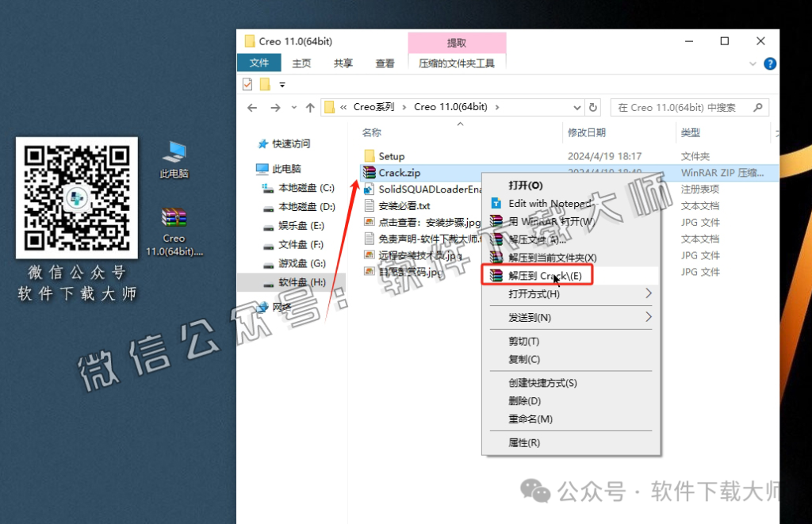Select 此电脑 in the navigation pane

(278, 168)
